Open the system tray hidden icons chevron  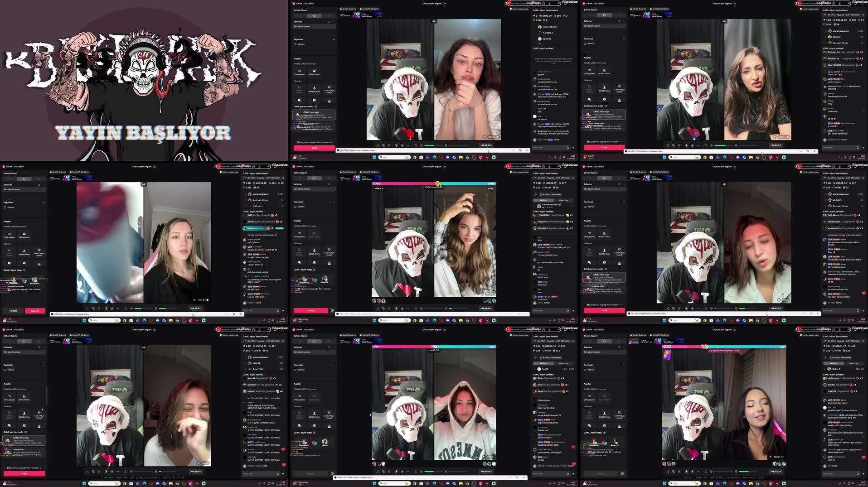550,157
